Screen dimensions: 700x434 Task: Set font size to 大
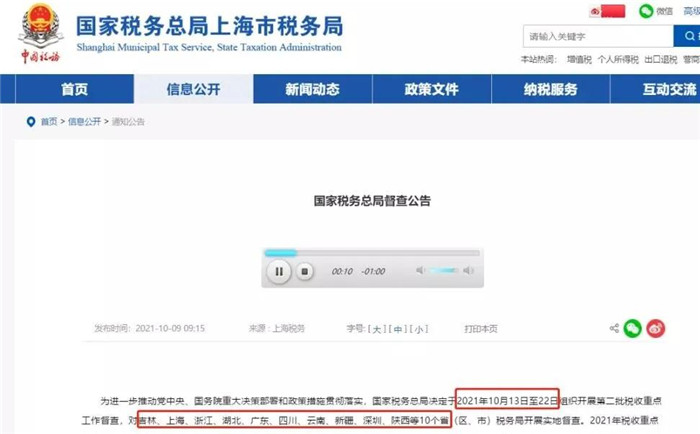click(x=377, y=329)
